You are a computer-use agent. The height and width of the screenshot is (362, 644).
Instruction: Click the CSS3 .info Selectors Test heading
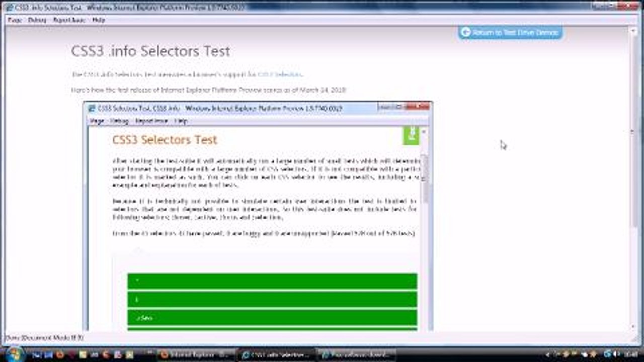pyautogui.click(x=150, y=51)
